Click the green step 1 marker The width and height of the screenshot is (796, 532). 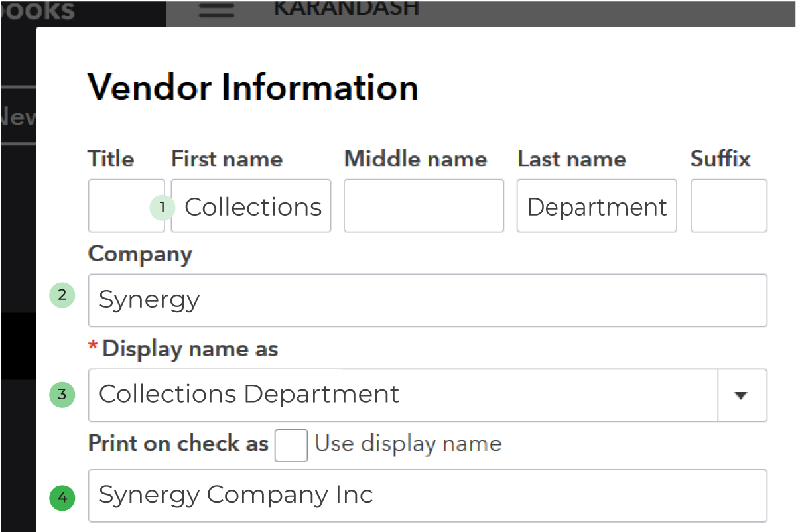(162, 207)
